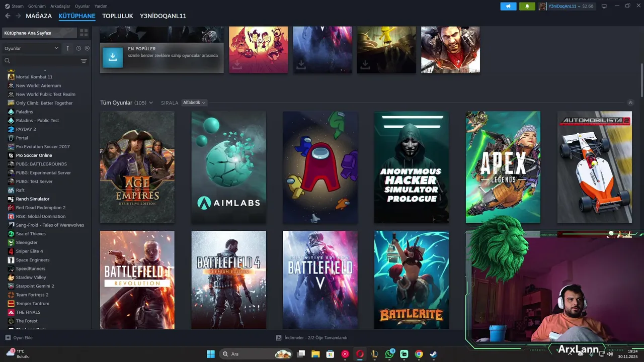
Task: Select Only Climb: Better Together
Action: [44, 103]
